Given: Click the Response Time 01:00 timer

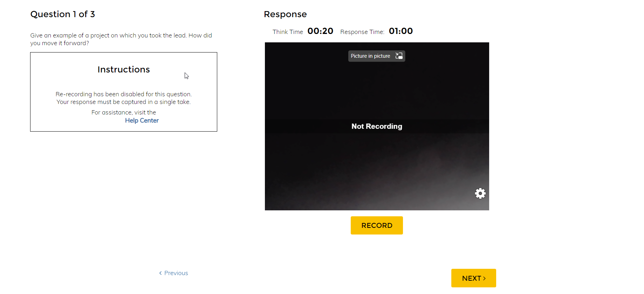Looking at the screenshot, I should coord(400,31).
